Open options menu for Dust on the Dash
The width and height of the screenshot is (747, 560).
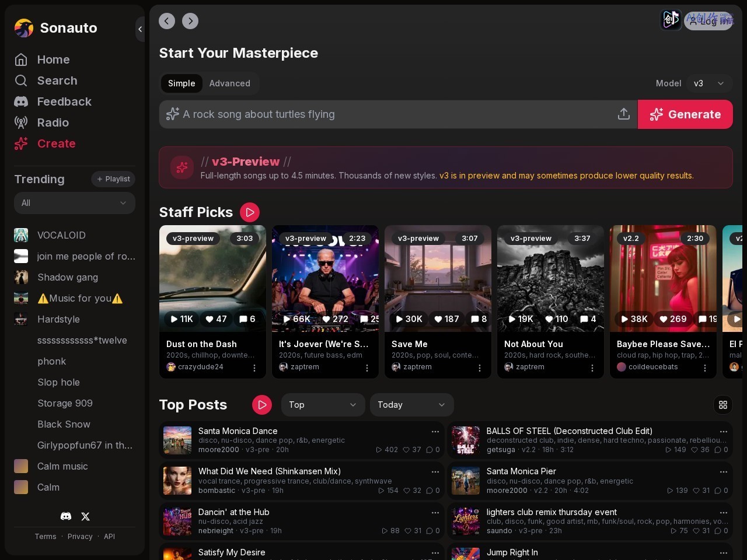click(254, 367)
